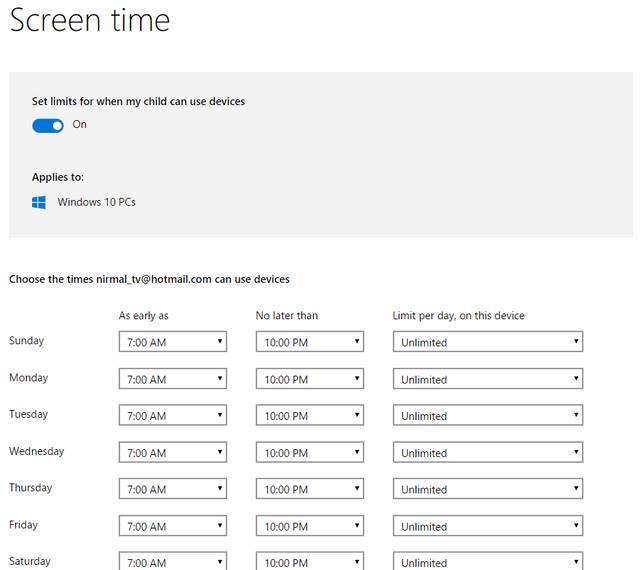Open Wednesday's limit per day dropdown
Viewport: 640px width, 570px height.
click(488, 452)
